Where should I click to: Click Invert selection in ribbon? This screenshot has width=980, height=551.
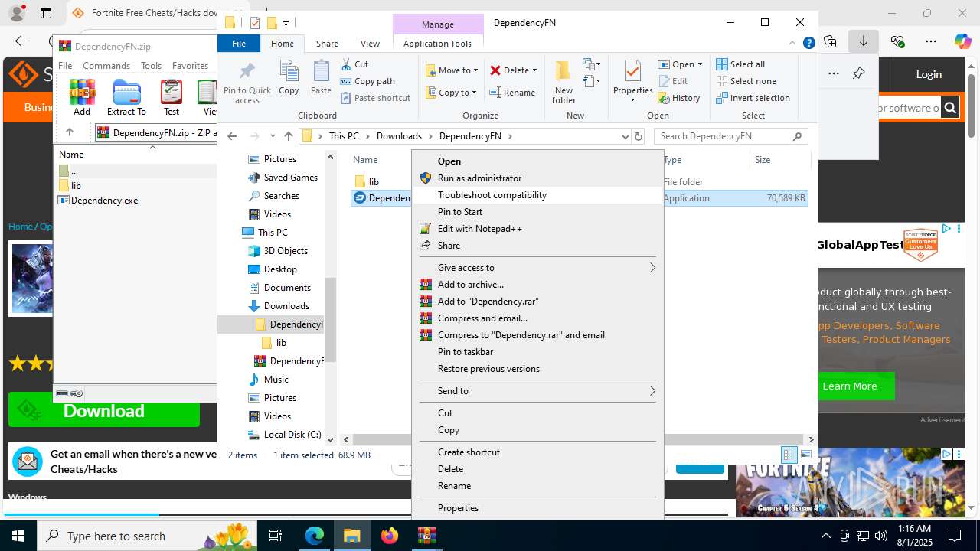753,98
